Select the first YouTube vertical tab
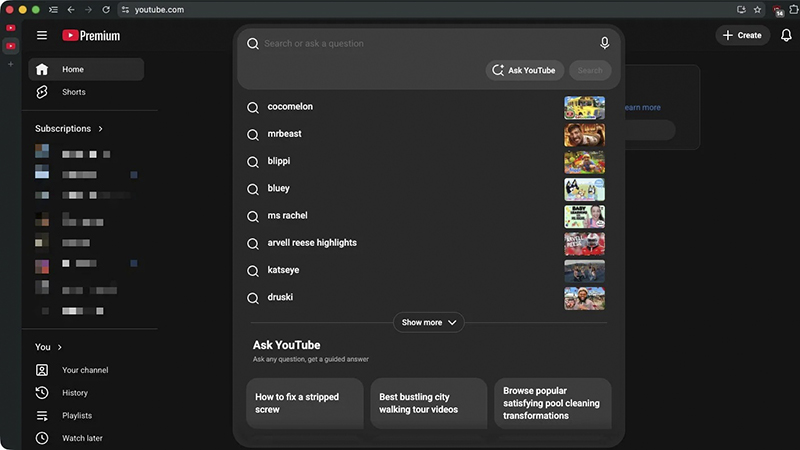Screen dimensions: 800x450 11,28
